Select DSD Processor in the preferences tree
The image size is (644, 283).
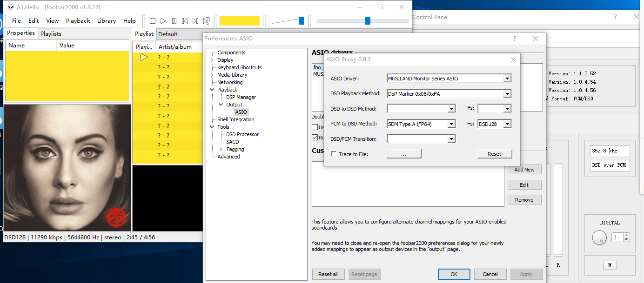click(242, 134)
